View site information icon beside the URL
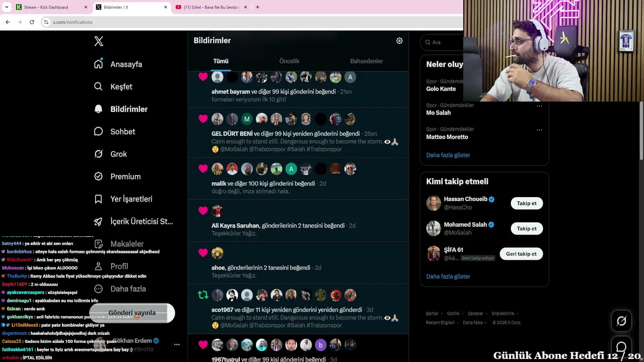644x362 pixels. click(x=46, y=22)
